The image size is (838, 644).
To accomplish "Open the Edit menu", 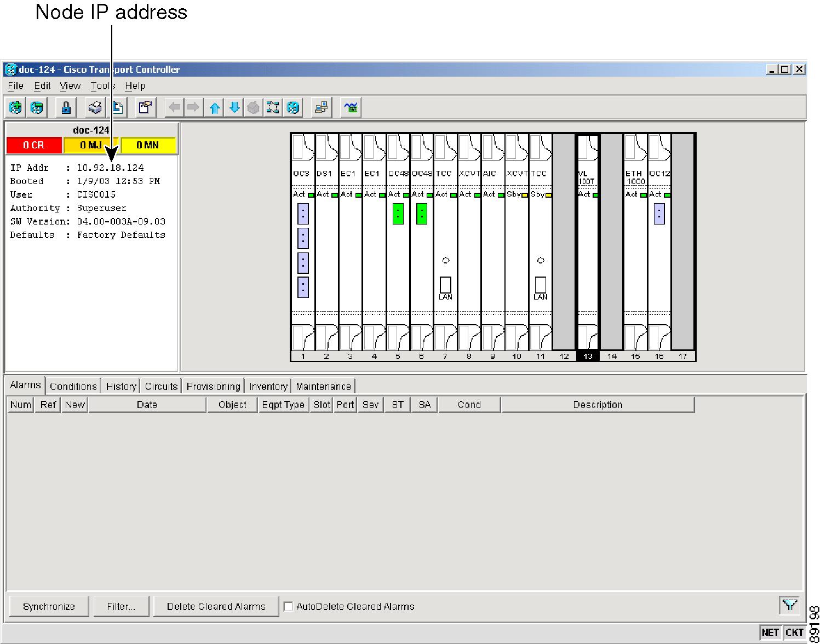I will point(42,86).
